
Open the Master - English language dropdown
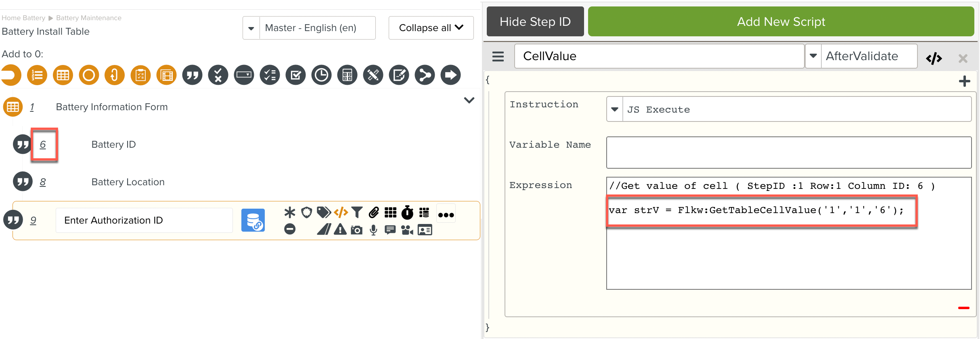(251, 28)
